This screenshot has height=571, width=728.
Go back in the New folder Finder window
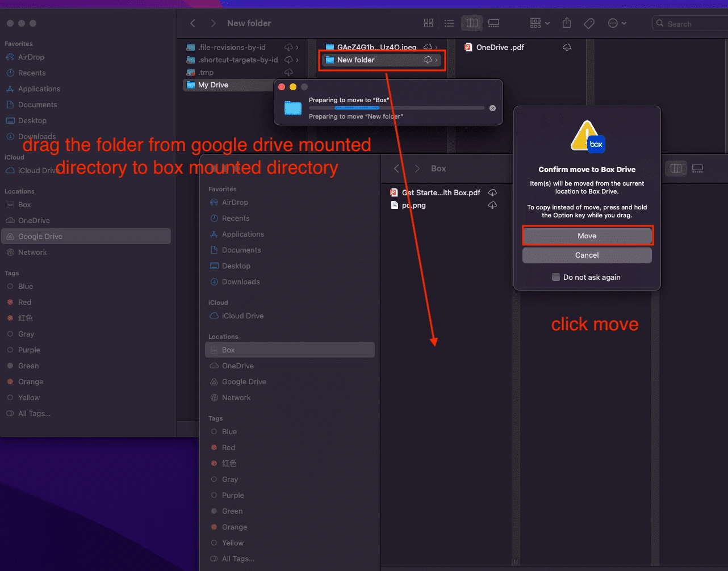(193, 23)
